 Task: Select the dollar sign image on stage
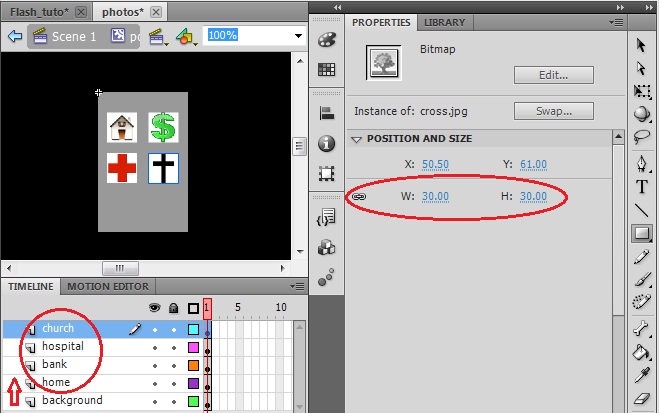163,127
